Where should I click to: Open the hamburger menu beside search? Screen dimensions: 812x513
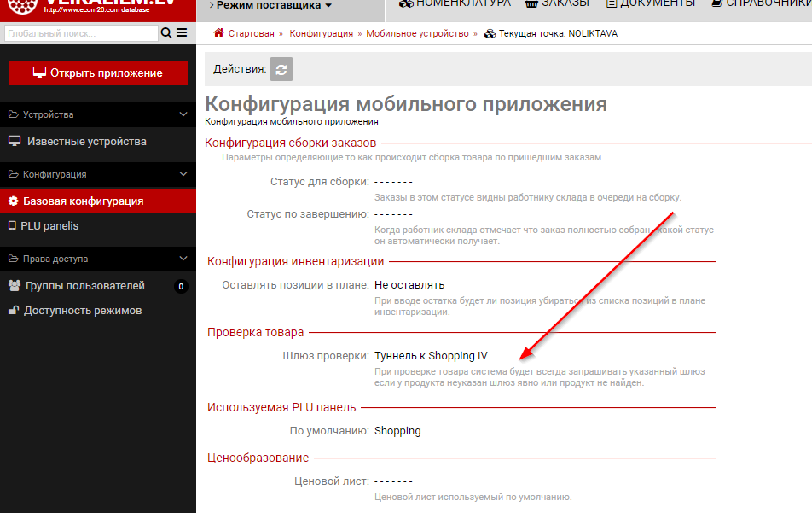181,33
